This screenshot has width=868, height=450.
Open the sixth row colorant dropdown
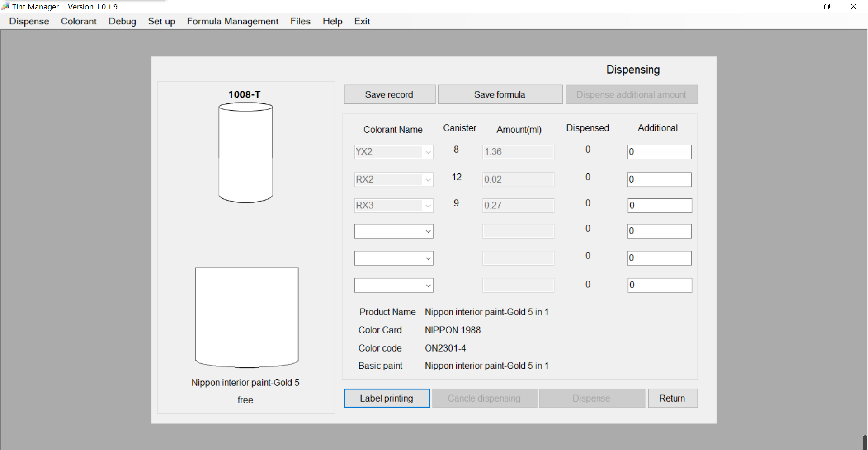[x=428, y=285]
